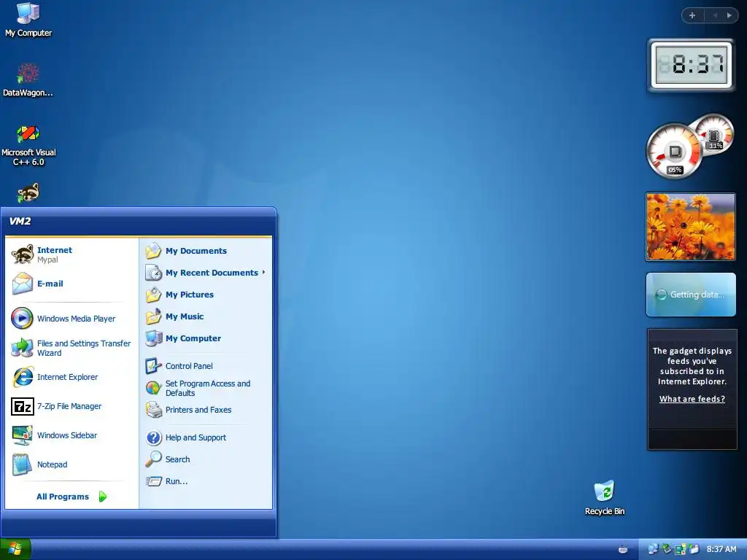
Task: Click the digital clock gadget showing 8:37
Action: click(692, 65)
